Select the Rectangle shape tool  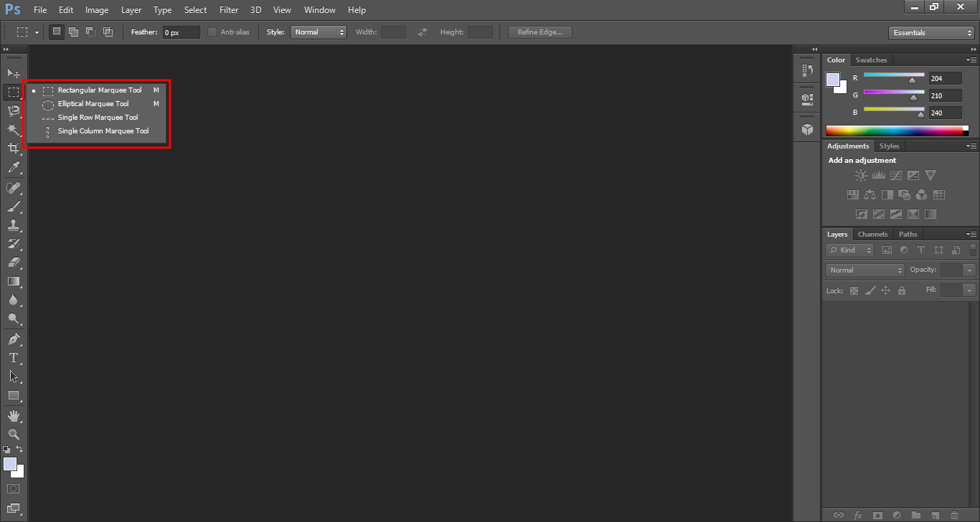tap(14, 395)
